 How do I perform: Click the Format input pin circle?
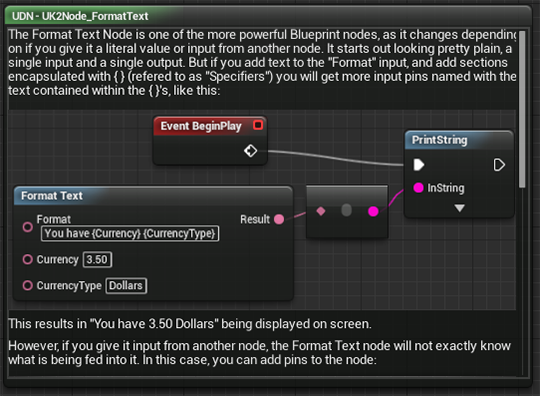point(28,227)
